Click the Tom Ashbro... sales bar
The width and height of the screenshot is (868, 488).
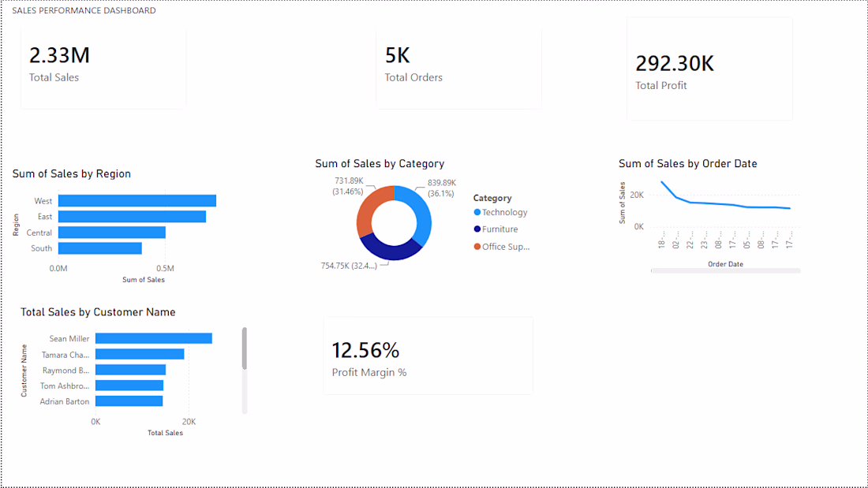129,385
